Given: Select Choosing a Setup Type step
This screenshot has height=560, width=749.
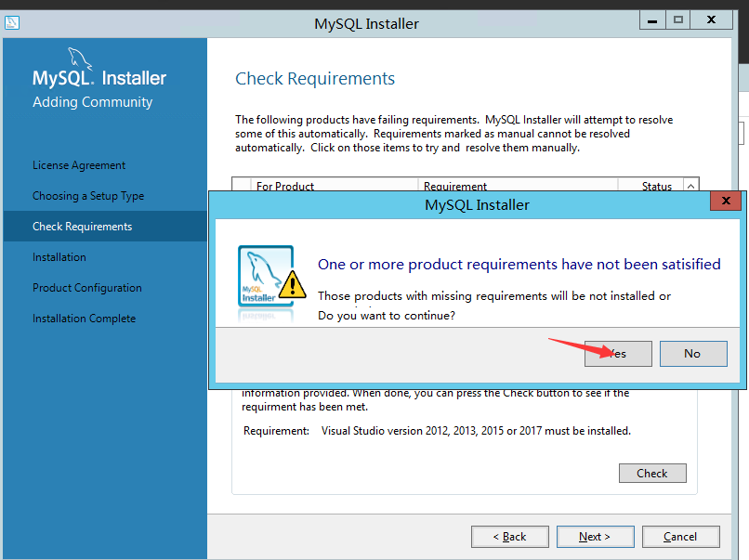Looking at the screenshot, I should point(88,196).
